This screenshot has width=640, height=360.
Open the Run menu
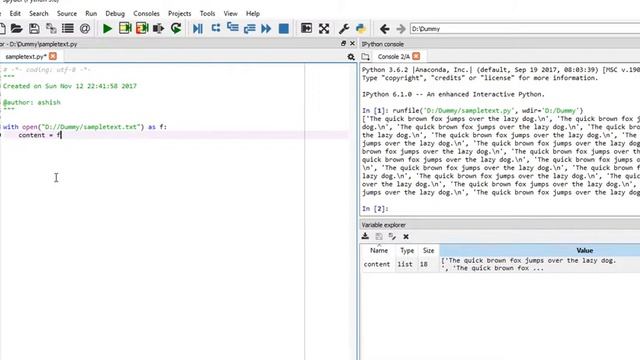(x=91, y=13)
